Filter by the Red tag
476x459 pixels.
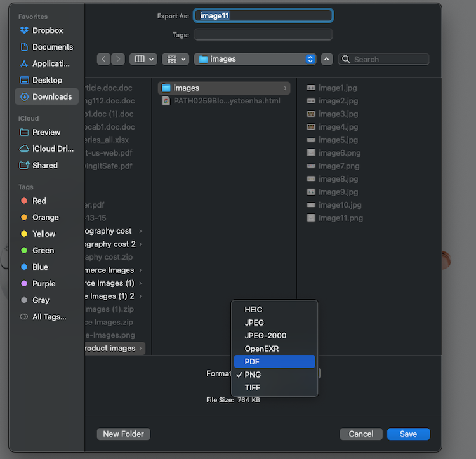(x=39, y=201)
